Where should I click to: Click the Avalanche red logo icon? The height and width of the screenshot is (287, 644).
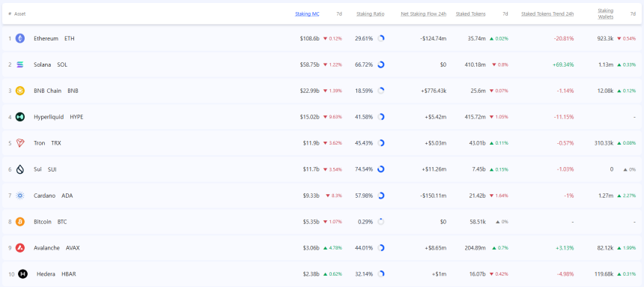[20, 248]
